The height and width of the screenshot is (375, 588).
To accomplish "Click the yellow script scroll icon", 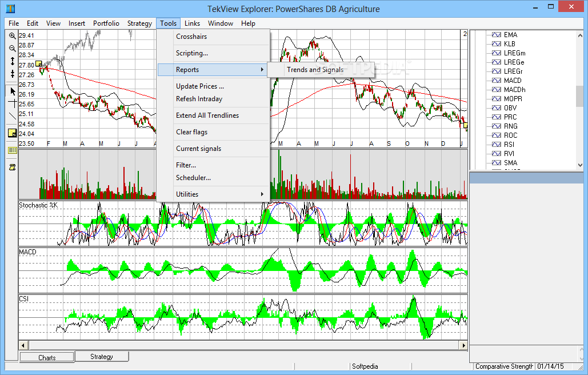I will click(13, 167).
